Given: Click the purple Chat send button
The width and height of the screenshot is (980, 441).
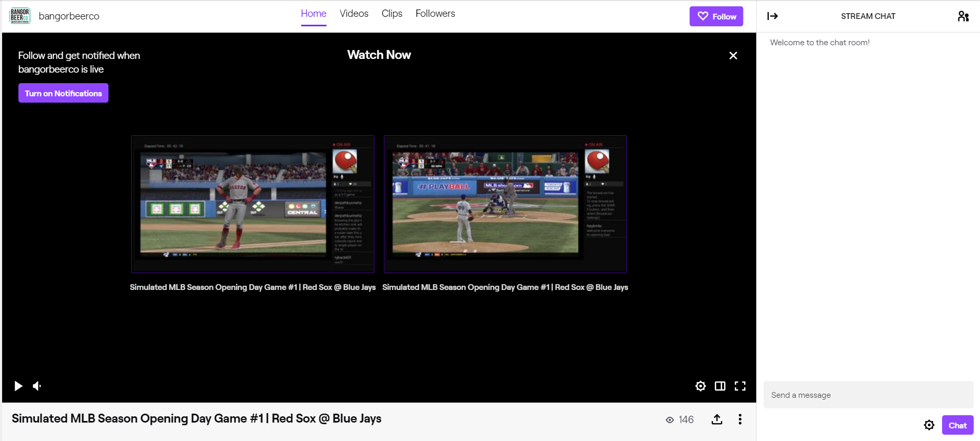Looking at the screenshot, I should pyautogui.click(x=957, y=425).
